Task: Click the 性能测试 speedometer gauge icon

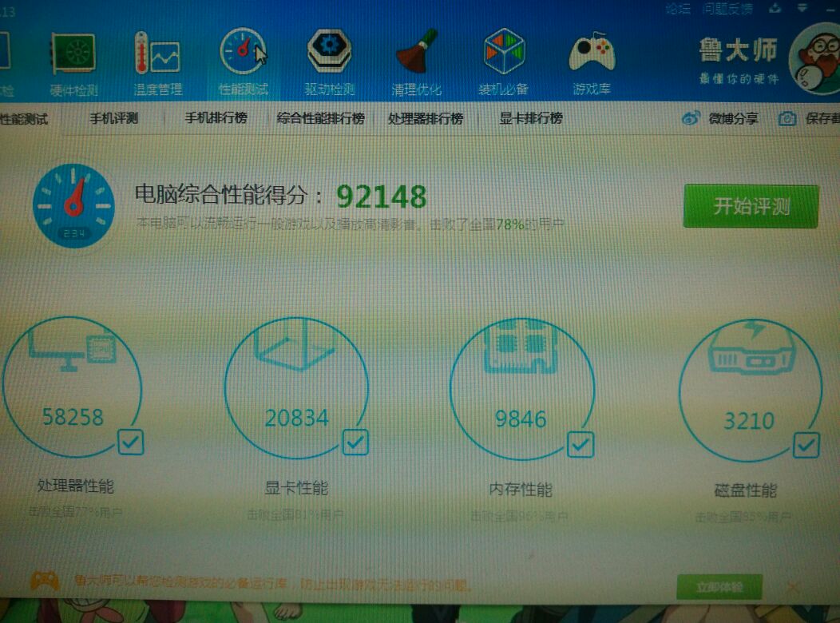Action: [242, 50]
